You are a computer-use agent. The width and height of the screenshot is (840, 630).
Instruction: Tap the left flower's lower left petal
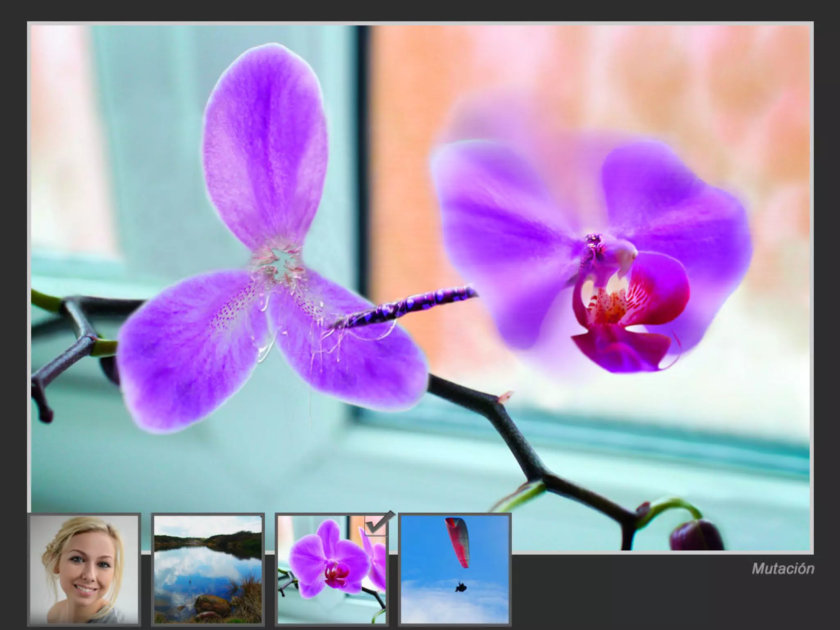[x=180, y=353]
